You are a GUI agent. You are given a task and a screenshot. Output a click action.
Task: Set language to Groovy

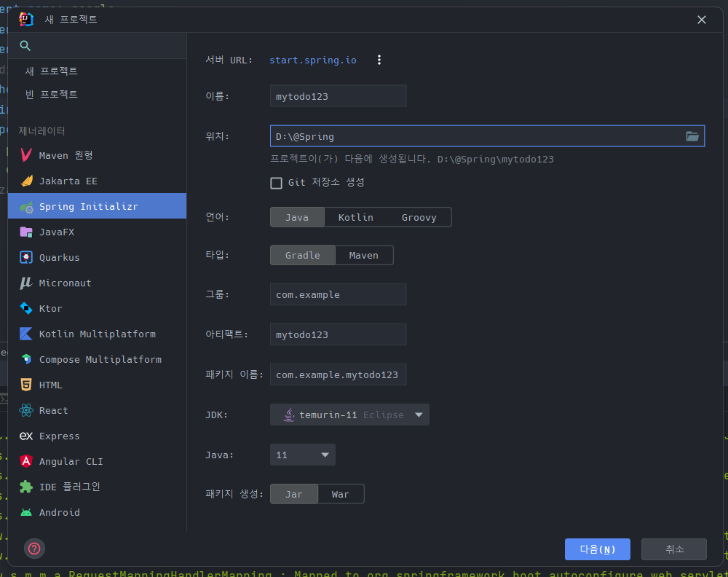click(x=419, y=217)
